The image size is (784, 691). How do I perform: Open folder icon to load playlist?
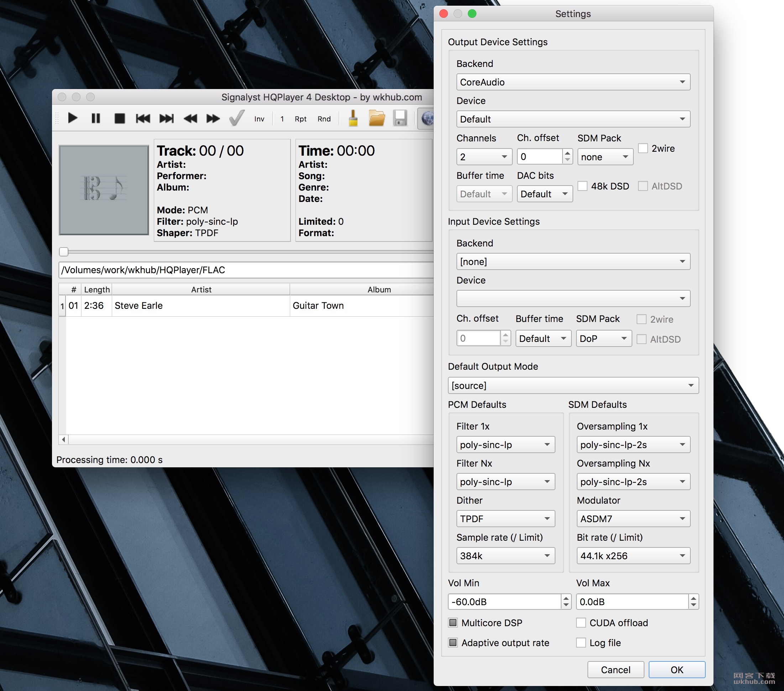tap(377, 118)
